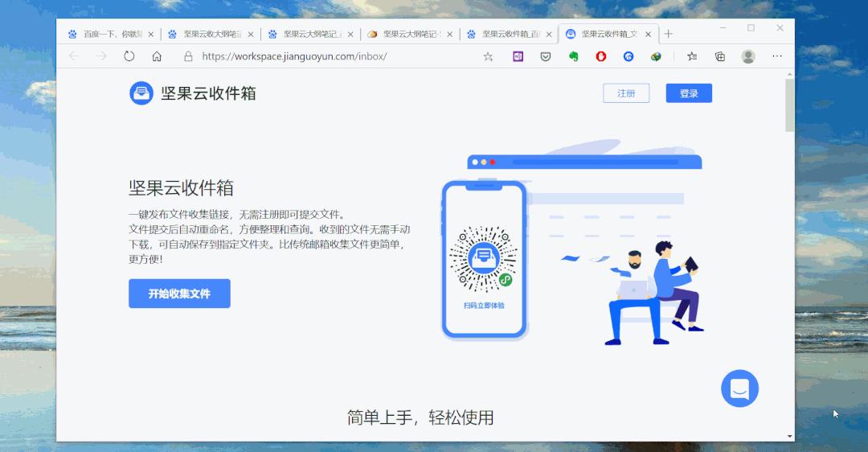Click the QR code on the phone illustration
The height and width of the screenshot is (452, 868).
[483, 259]
